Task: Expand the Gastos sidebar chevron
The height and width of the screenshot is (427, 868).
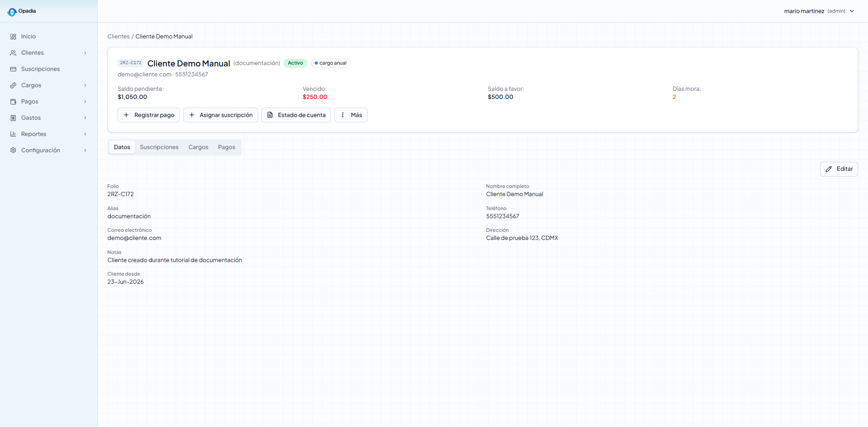Action: coord(85,118)
